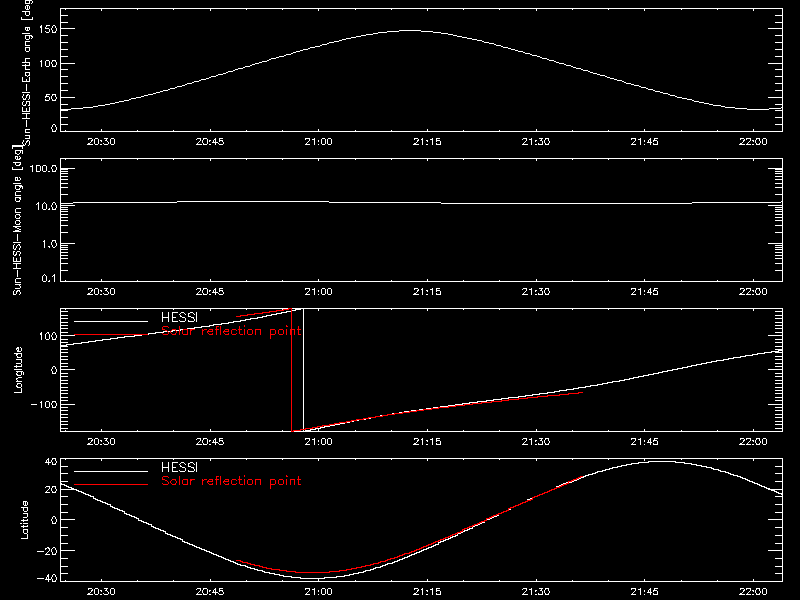Select the 20:30 time label under Earth angle plot

click(x=101, y=142)
